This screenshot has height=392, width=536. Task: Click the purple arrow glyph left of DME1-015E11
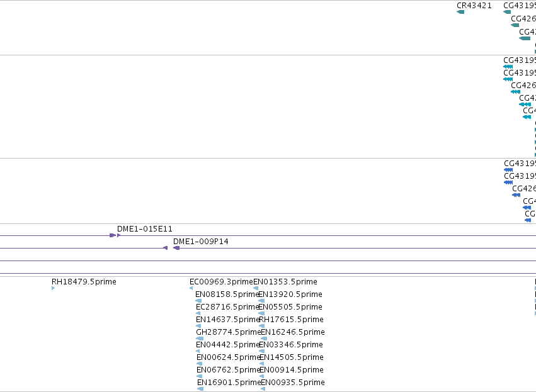click(113, 235)
